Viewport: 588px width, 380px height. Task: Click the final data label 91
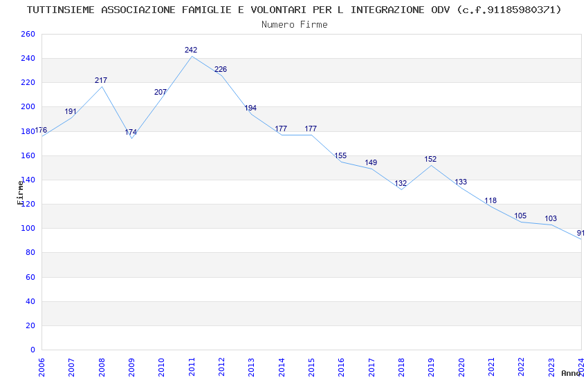(x=581, y=234)
